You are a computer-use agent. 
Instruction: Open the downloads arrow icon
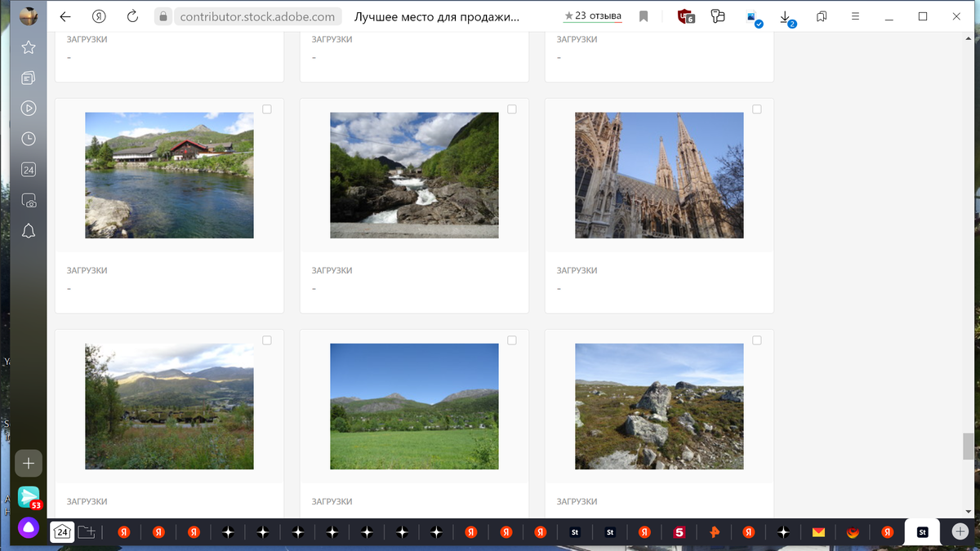click(x=786, y=18)
